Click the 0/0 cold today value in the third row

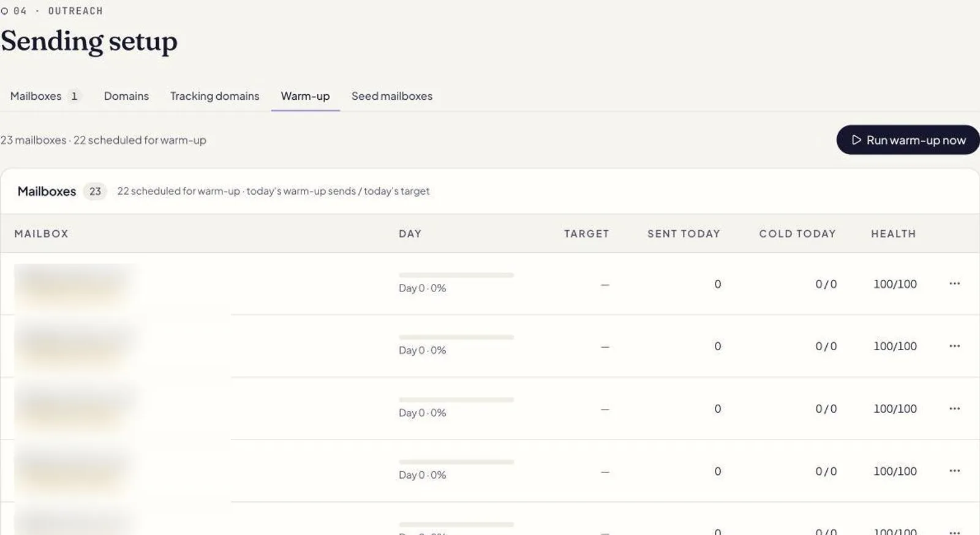coord(826,409)
